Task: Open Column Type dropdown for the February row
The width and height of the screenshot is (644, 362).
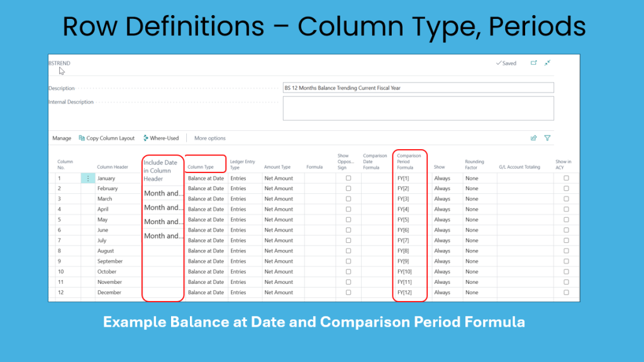Action: [x=206, y=188]
